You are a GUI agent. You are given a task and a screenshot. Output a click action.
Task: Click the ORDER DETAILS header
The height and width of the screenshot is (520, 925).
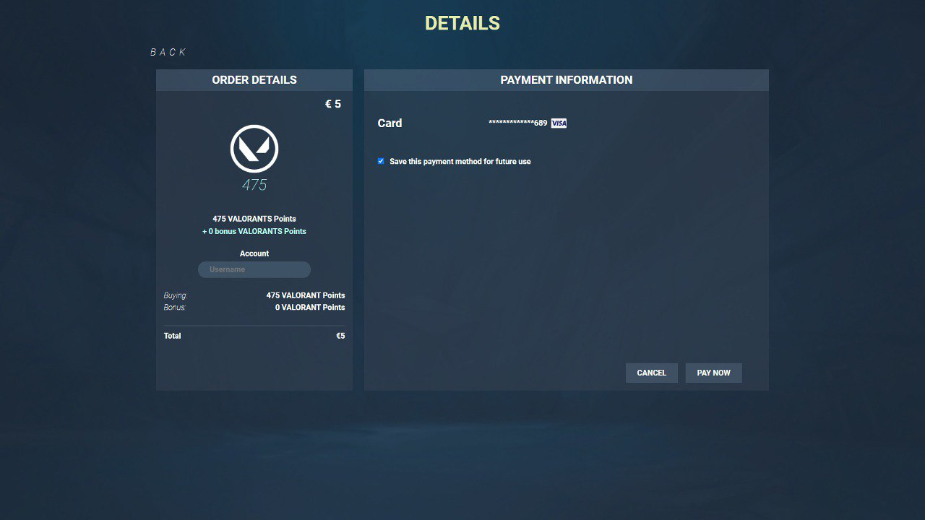(x=254, y=80)
